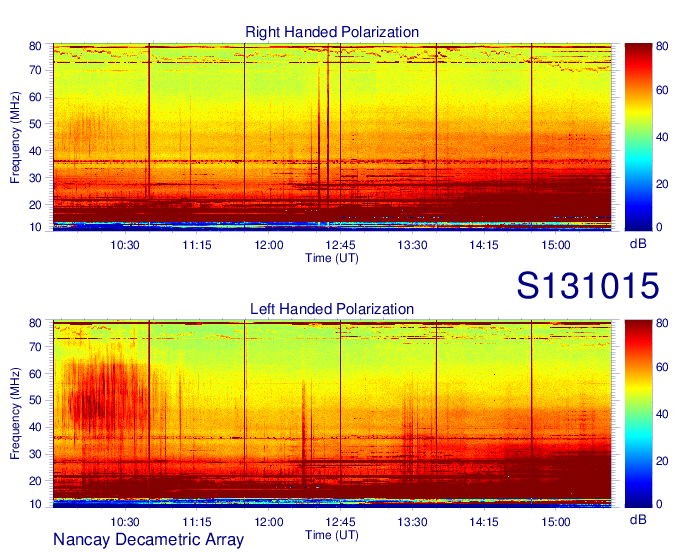This screenshot has width=680, height=552.
Task: Click the 50 MHz tick on Right Handed plot
Action: (x=35, y=124)
